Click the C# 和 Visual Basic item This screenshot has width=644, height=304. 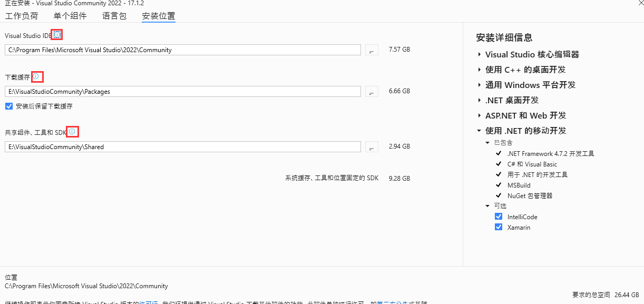click(532, 164)
